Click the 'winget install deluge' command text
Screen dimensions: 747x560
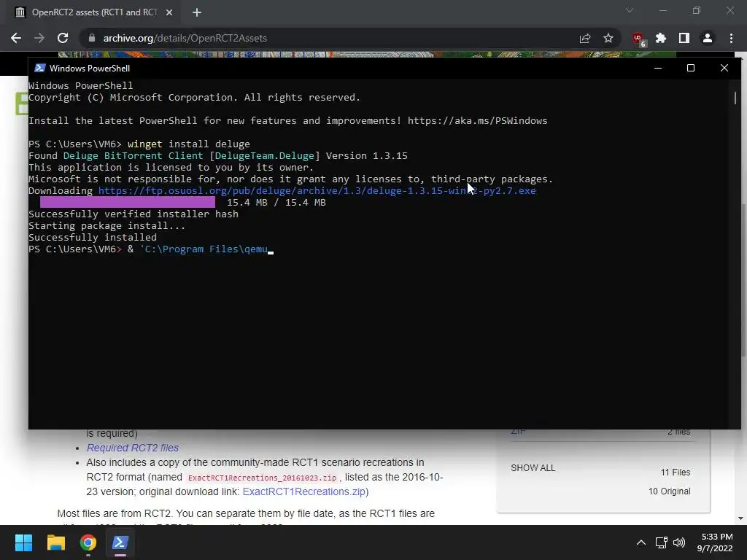[189, 144]
